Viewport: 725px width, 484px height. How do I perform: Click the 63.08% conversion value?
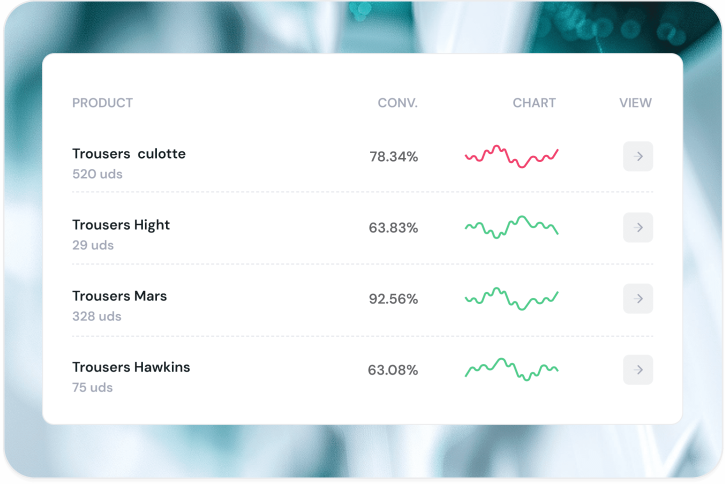[x=393, y=370]
